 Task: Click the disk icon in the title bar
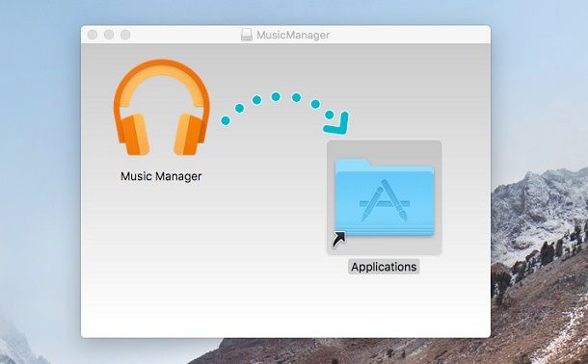pos(247,35)
